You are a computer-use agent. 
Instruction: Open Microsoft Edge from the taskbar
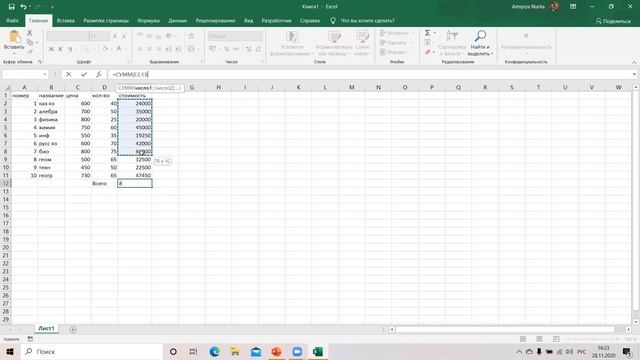214,351
